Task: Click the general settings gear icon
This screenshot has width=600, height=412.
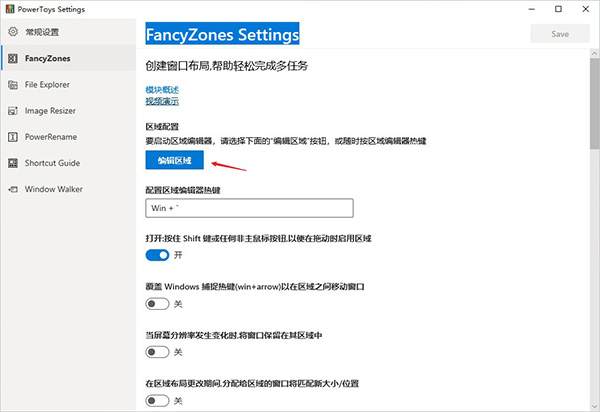Action: click(13, 33)
